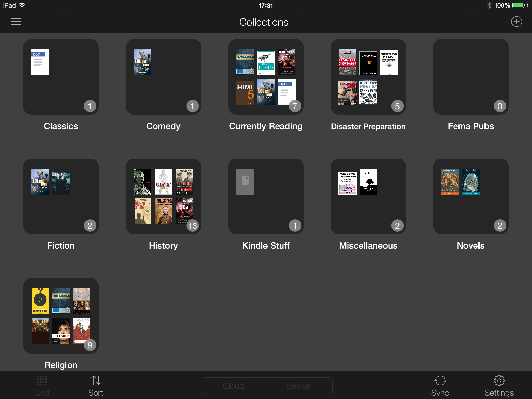
Task: Open the Currently Reading collection
Action: 266,77
